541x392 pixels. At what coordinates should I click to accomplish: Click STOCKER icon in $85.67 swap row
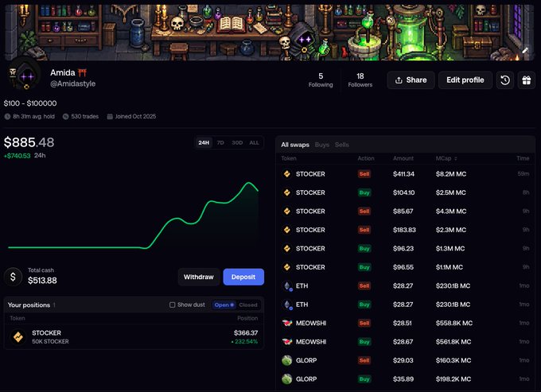point(286,211)
